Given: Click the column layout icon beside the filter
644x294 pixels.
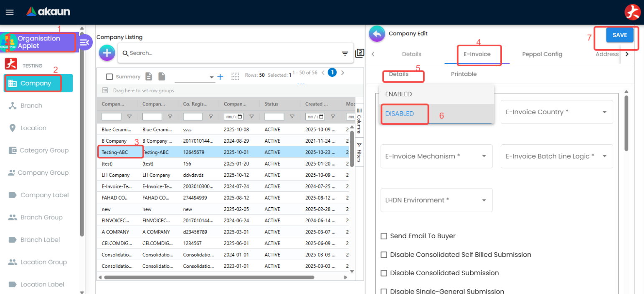Looking at the screenshot, I should tap(360, 53).
